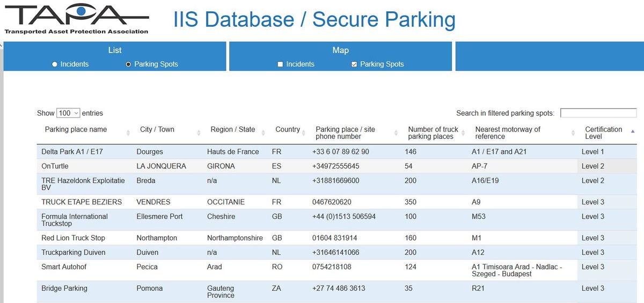Check the Map Incidents checkbox
This screenshot has height=303, width=644.
tap(280, 64)
